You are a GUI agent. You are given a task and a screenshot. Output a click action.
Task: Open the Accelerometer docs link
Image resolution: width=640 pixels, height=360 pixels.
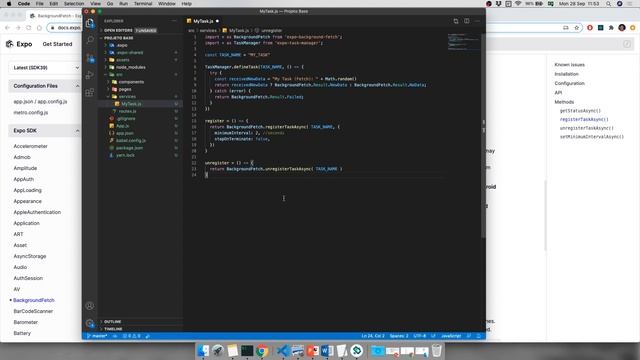tap(30, 146)
